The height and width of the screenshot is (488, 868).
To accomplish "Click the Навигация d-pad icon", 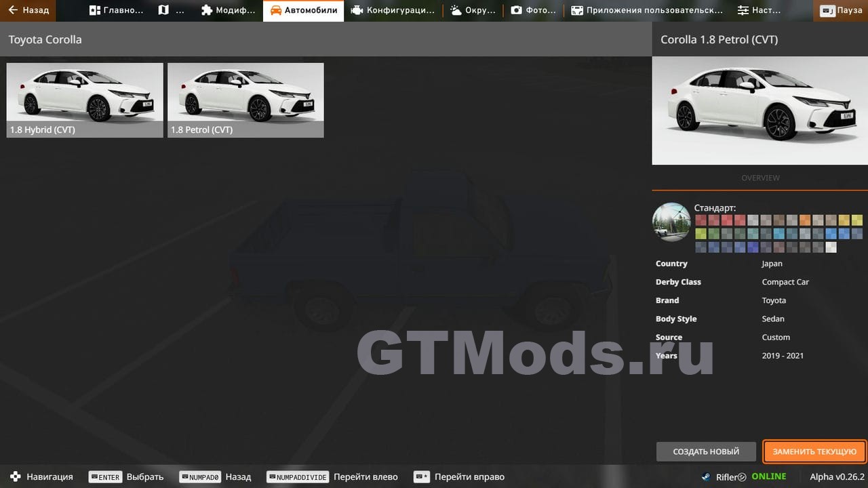I will [15, 476].
